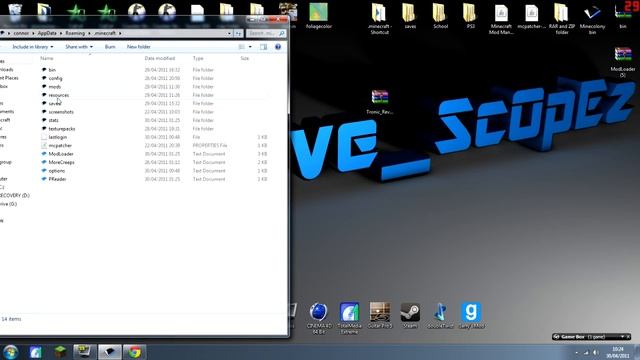Image resolution: width=640 pixels, height=360 pixels.
Task: Open the change view dropdown arrow
Action: point(250,47)
